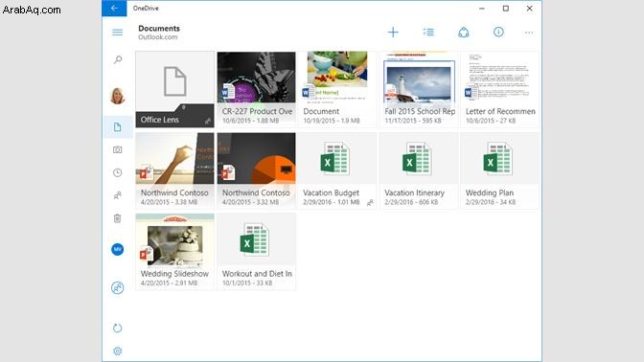Screen dimensions: 644x362
Task: Click the Outlook.com account label
Action: pyautogui.click(x=158, y=37)
